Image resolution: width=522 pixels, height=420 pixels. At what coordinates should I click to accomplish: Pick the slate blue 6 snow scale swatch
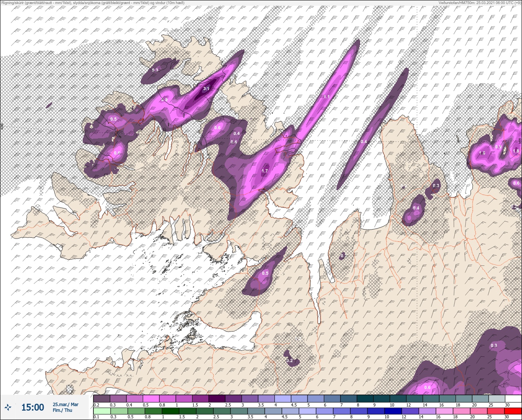point(332,398)
